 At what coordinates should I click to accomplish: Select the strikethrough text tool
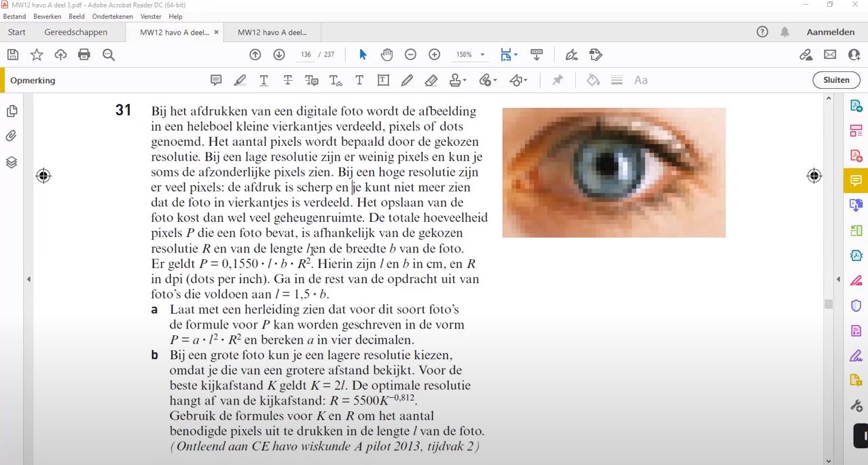(x=288, y=80)
